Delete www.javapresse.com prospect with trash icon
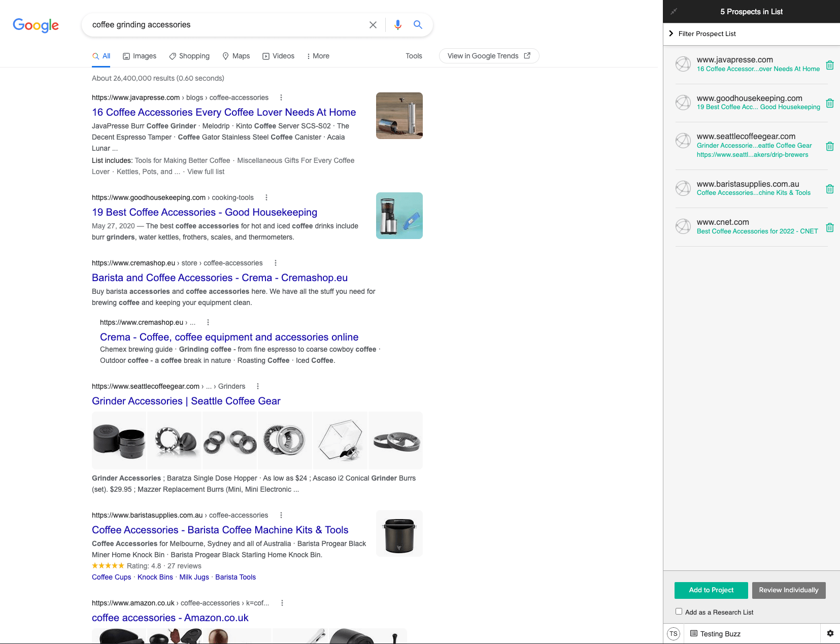The height and width of the screenshot is (644, 840). click(x=830, y=65)
